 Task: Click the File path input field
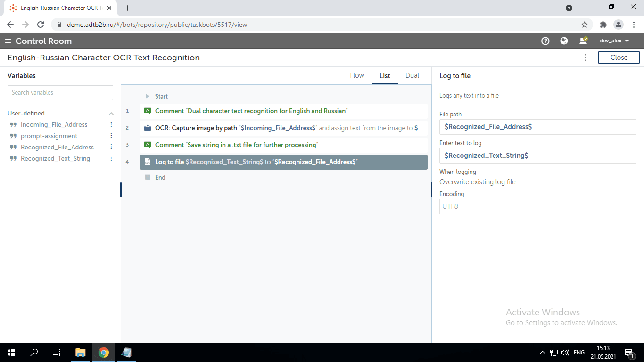(x=537, y=127)
